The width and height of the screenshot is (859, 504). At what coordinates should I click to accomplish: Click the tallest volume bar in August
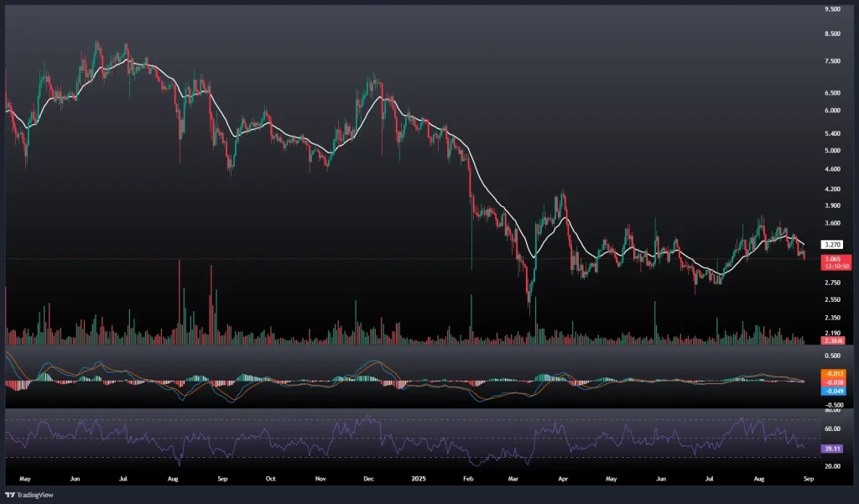pyautogui.click(x=179, y=302)
